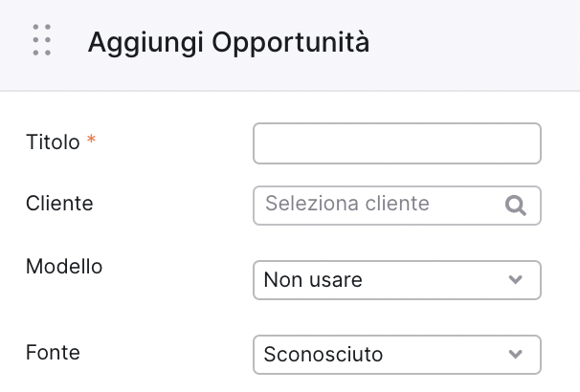Click the 'Seleziona cliente' placeholder text
This screenshot has height=392, width=580.
[347, 204]
